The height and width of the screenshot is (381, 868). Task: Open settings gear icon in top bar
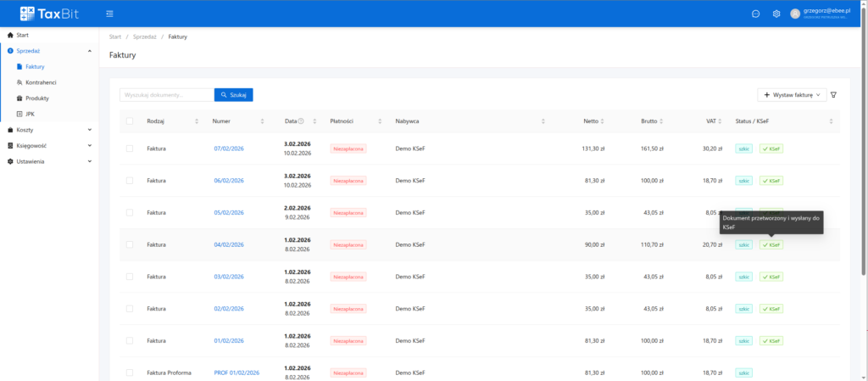776,14
